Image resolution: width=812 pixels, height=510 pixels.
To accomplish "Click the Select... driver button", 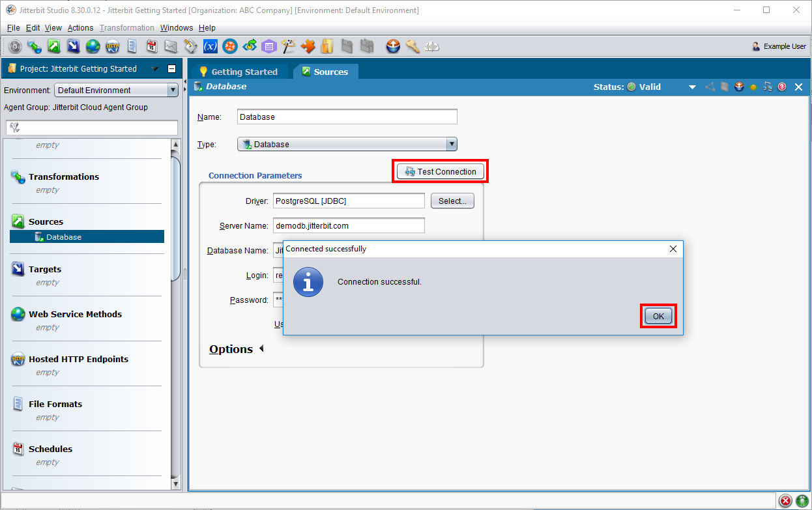I will (x=452, y=201).
